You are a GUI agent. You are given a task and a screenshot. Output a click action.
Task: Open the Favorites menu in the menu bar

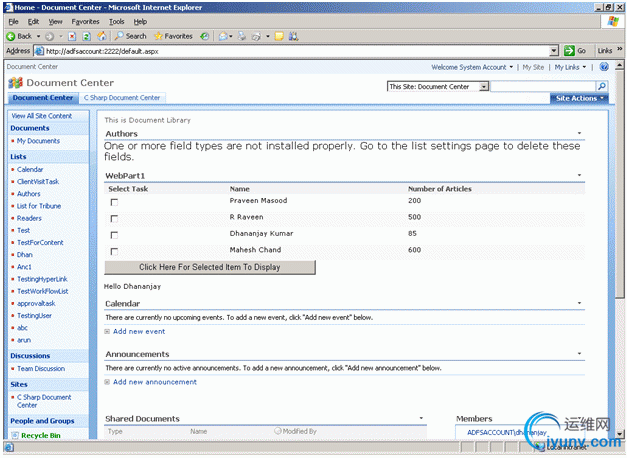click(x=85, y=22)
